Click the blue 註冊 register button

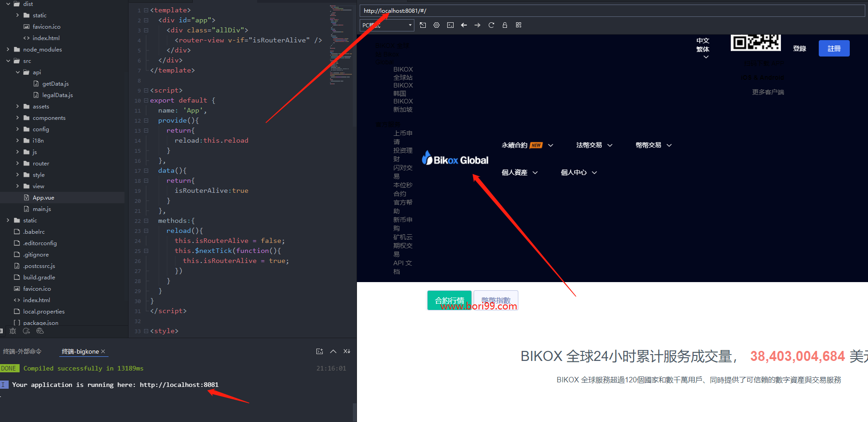coord(834,48)
